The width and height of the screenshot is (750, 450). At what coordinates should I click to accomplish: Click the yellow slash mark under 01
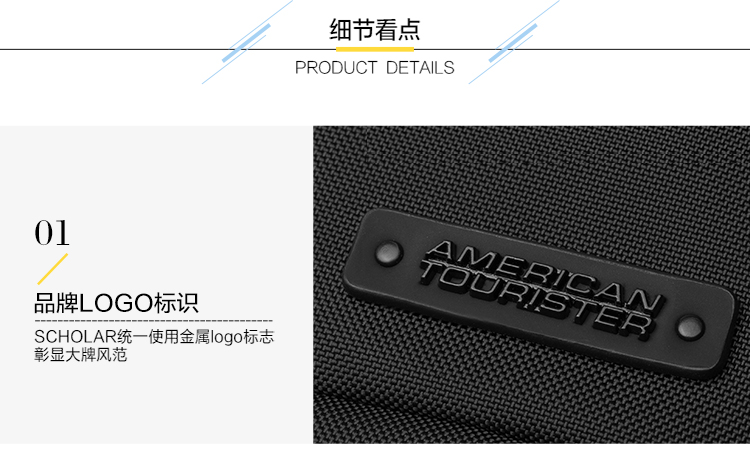[53, 269]
